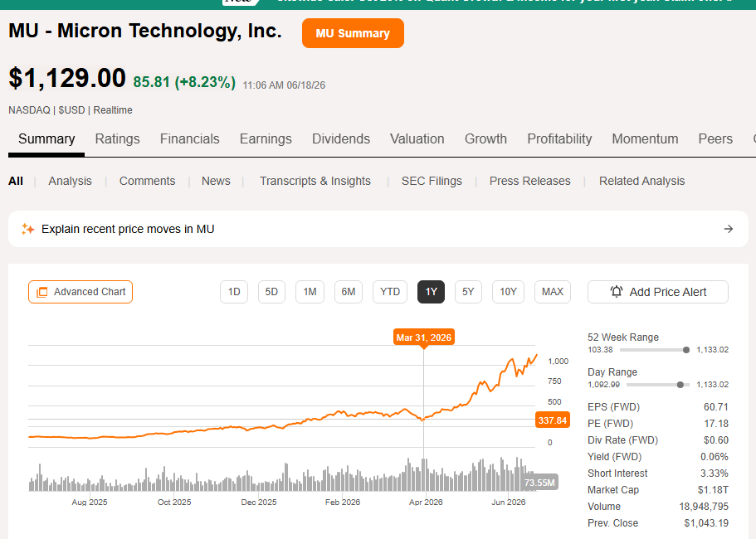Click the Div Rate (FWD) value $0.60

[x=715, y=440]
